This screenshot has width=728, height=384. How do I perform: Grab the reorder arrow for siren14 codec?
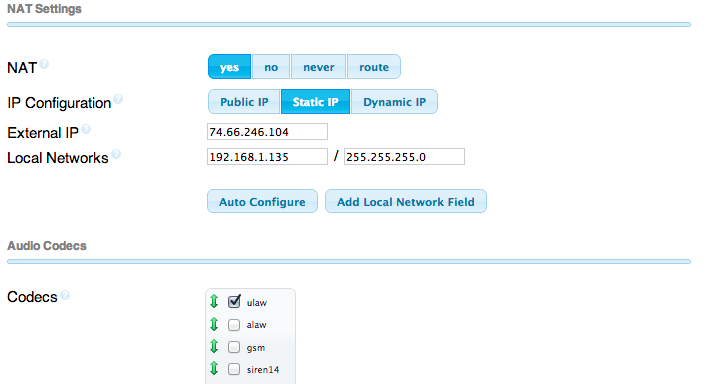[214, 369]
